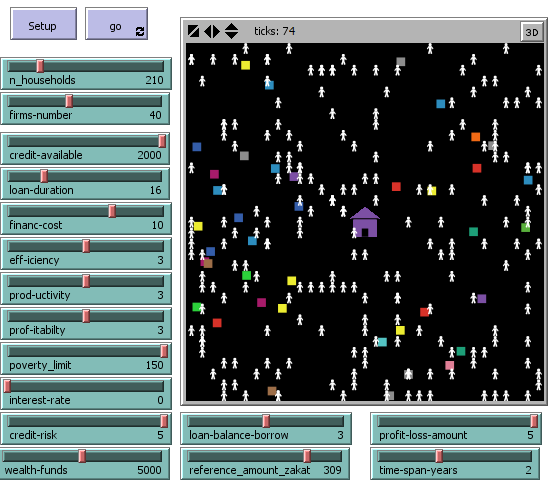
Task: Click the diagonal view-origin icon
Action: (193, 31)
